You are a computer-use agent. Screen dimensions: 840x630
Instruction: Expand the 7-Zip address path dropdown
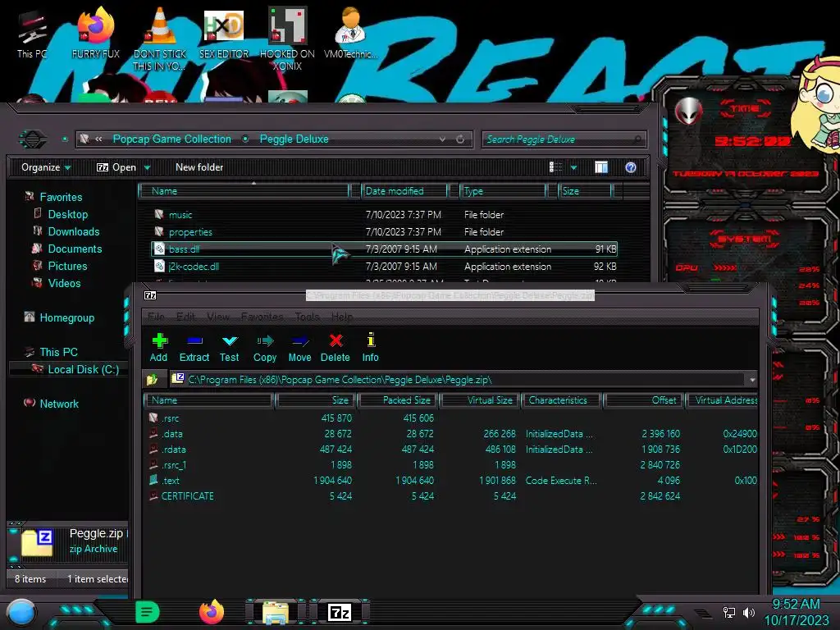752,380
